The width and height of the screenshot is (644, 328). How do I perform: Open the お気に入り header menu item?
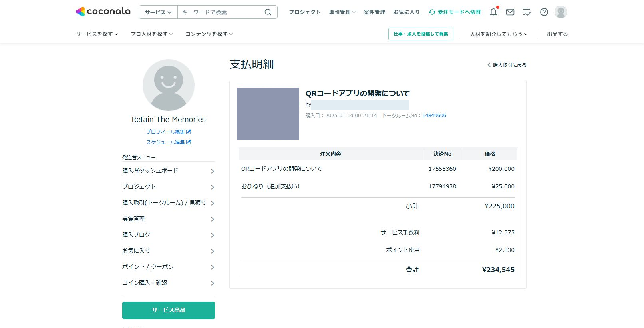pos(406,12)
